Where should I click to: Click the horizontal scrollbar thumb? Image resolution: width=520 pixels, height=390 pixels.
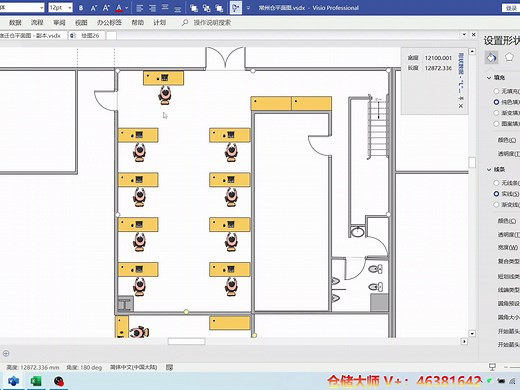(x=186, y=341)
